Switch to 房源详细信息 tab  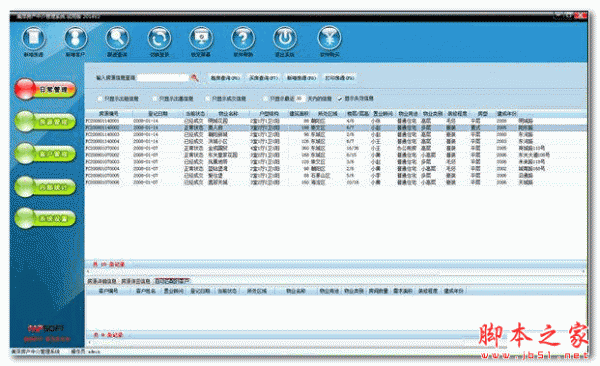pyautogui.click(x=101, y=281)
